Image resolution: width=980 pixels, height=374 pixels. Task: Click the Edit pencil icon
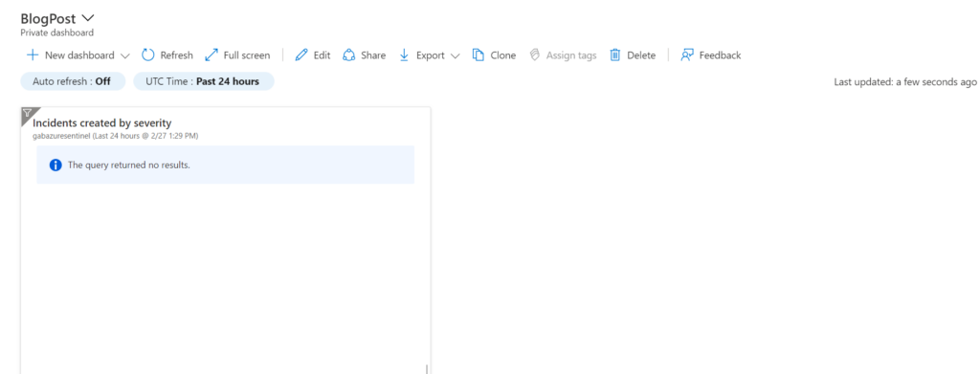pyautogui.click(x=301, y=55)
